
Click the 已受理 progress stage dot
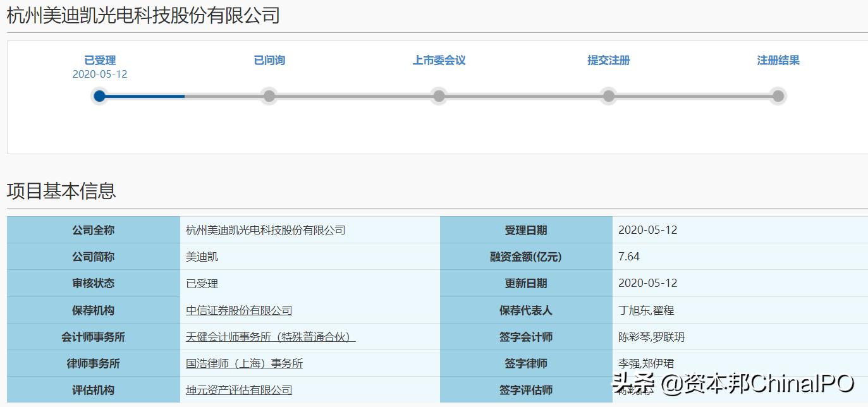click(99, 96)
